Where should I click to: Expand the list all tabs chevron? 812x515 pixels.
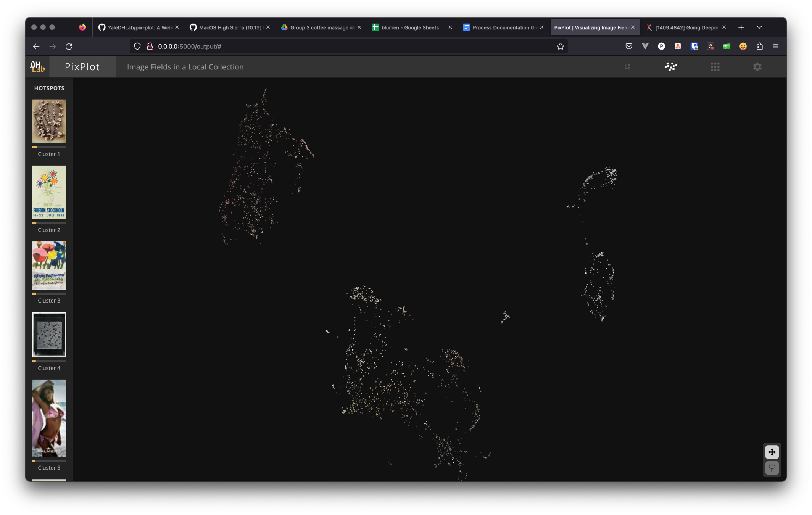coord(759,27)
